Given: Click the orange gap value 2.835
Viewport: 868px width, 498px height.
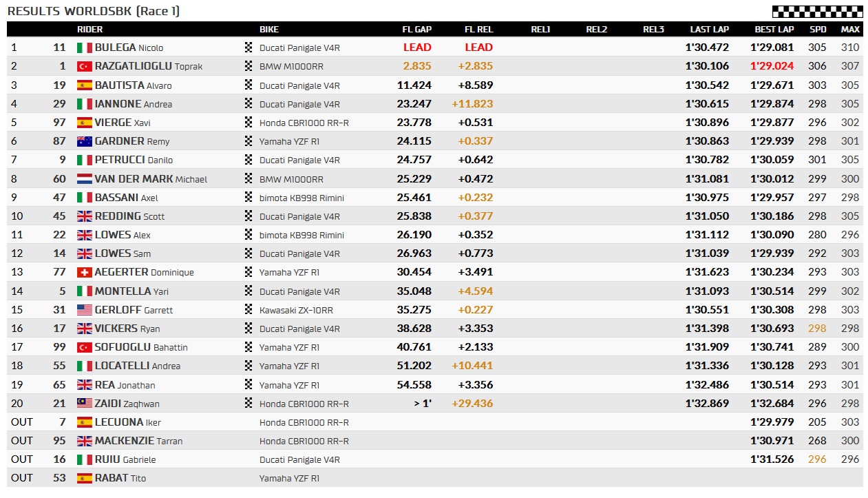Looking at the screenshot, I should point(417,66).
